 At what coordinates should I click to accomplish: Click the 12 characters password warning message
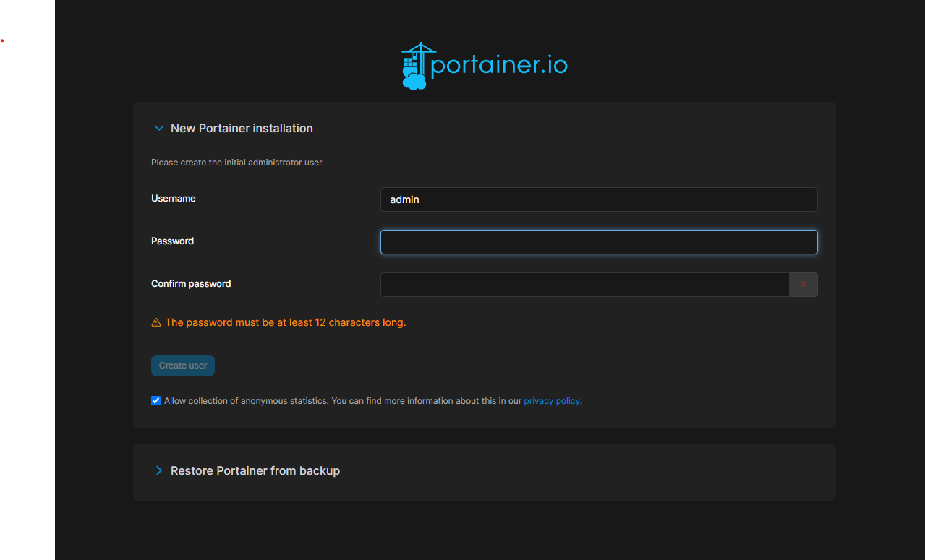tap(285, 323)
